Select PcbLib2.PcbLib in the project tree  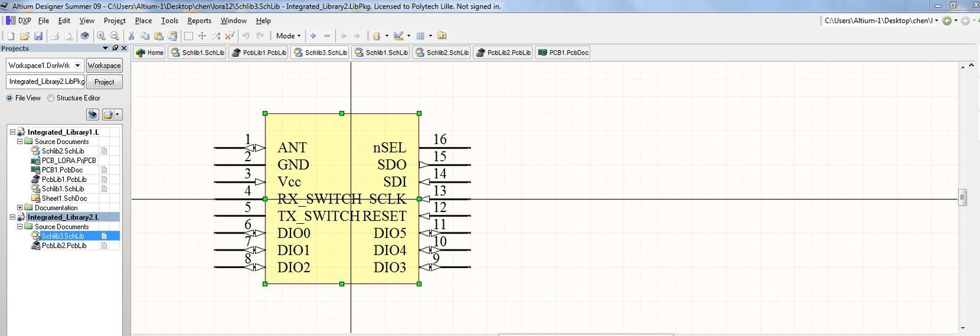pos(64,245)
